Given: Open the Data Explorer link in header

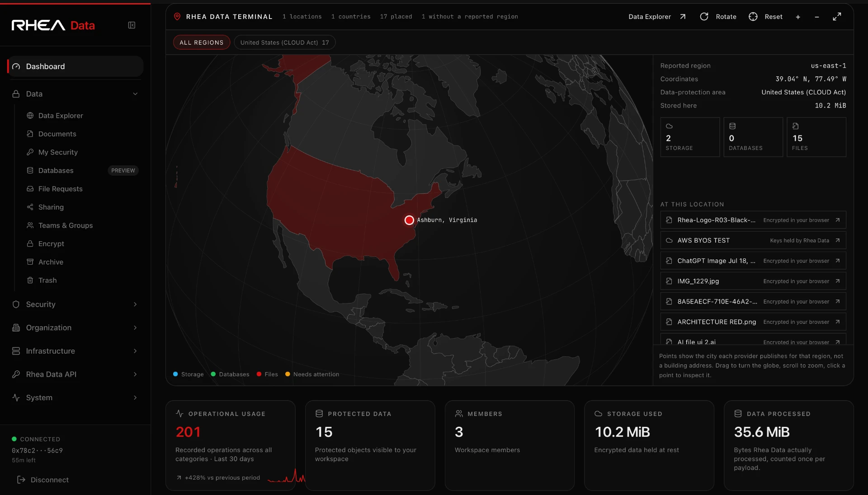Looking at the screenshot, I should (657, 17).
